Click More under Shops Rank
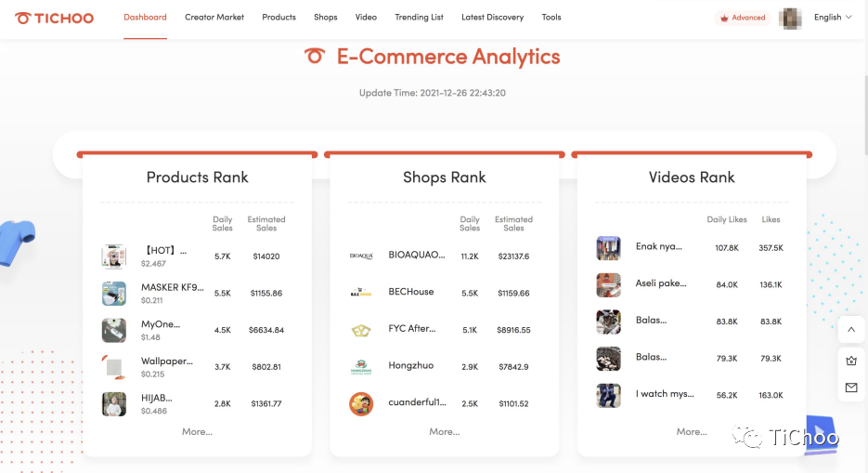868x473 pixels. 445,431
